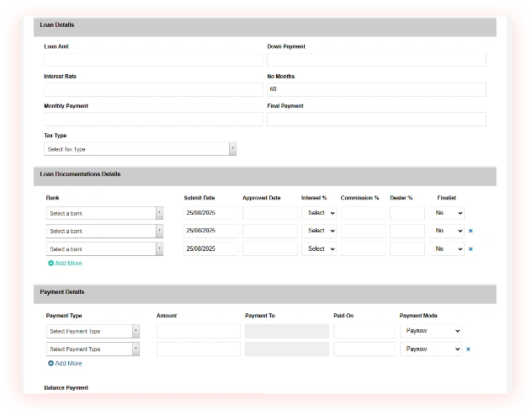The image size is (532, 416).
Task: Open the Tax Type dropdown
Action: [140, 149]
